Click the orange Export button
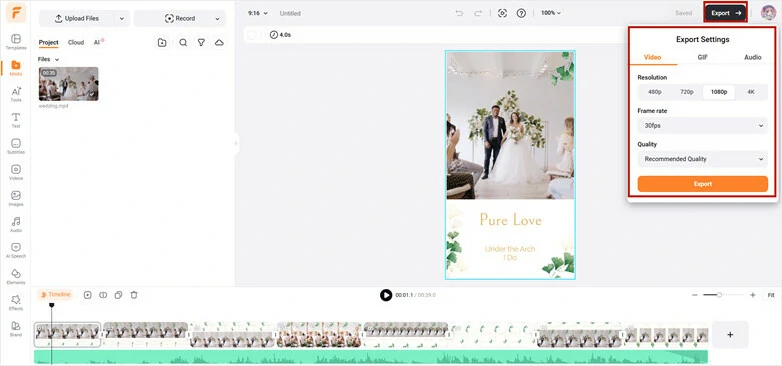This screenshot has height=366, width=782. coord(703,183)
